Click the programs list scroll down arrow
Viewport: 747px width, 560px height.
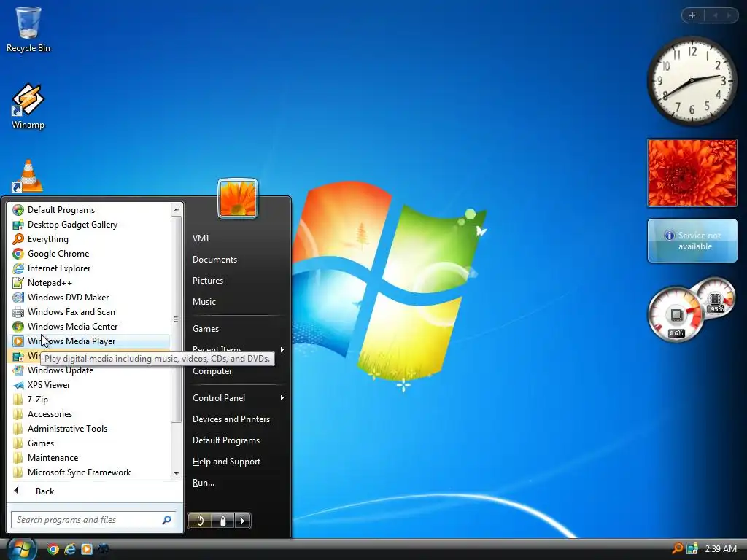(177, 473)
